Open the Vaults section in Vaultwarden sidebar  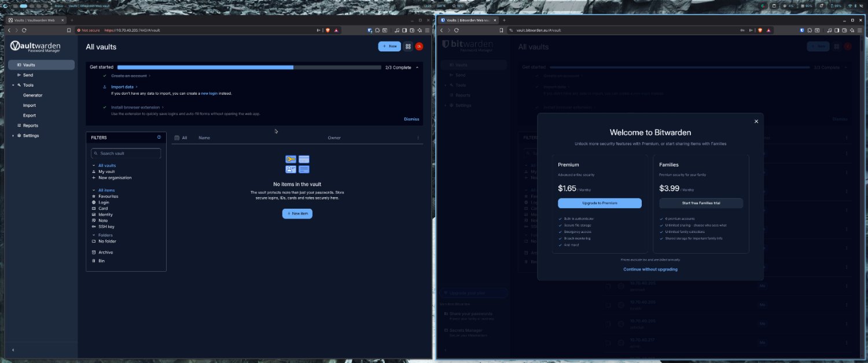[41, 65]
